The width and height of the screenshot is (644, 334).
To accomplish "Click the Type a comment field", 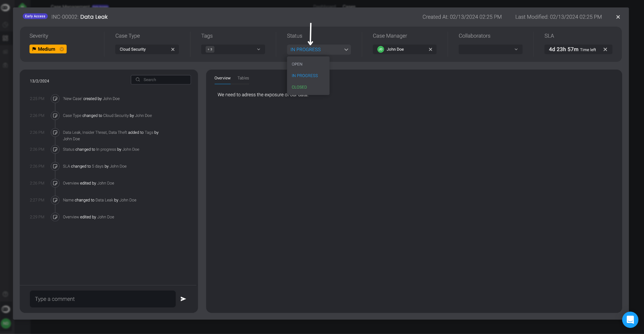I will [103, 299].
